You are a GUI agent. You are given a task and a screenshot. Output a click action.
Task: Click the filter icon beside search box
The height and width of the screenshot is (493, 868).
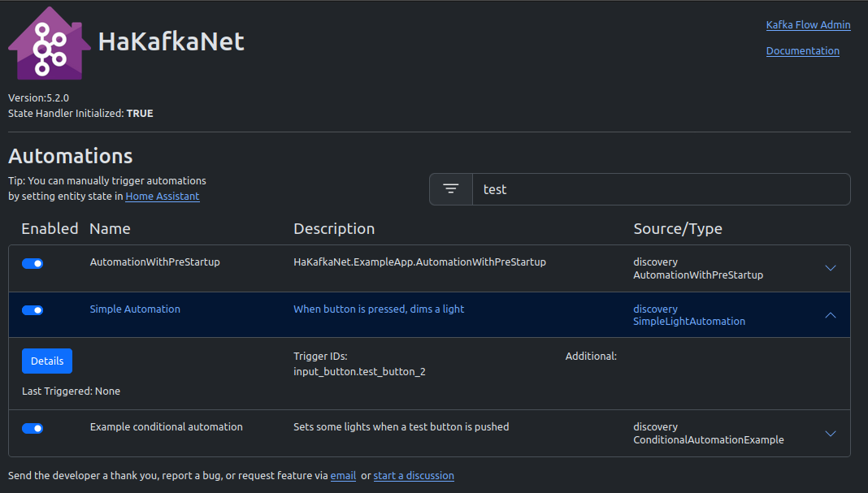point(450,189)
